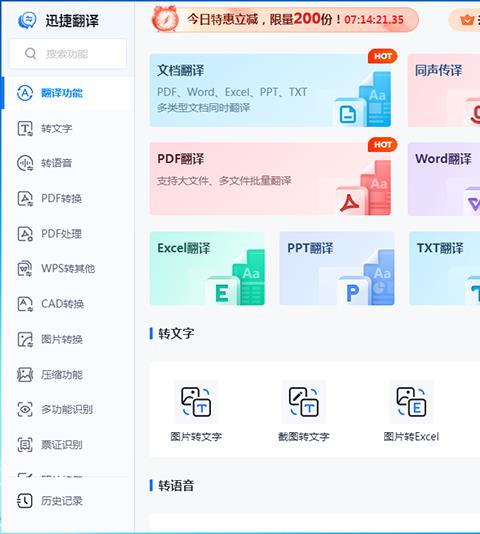
Task: Open the TXT翻译 card
Action: pos(445,269)
